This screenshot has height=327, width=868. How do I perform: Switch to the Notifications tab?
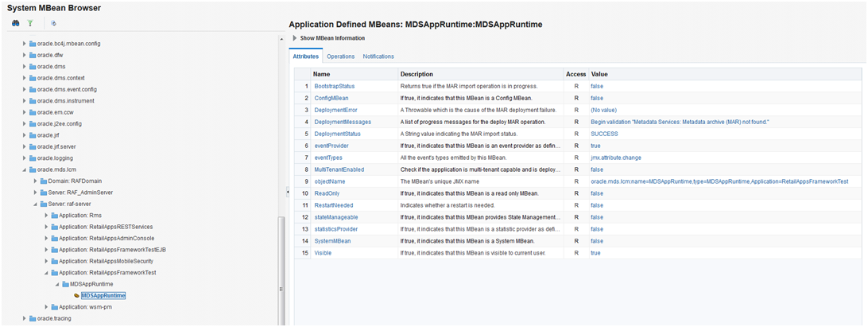[x=378, y=56]
